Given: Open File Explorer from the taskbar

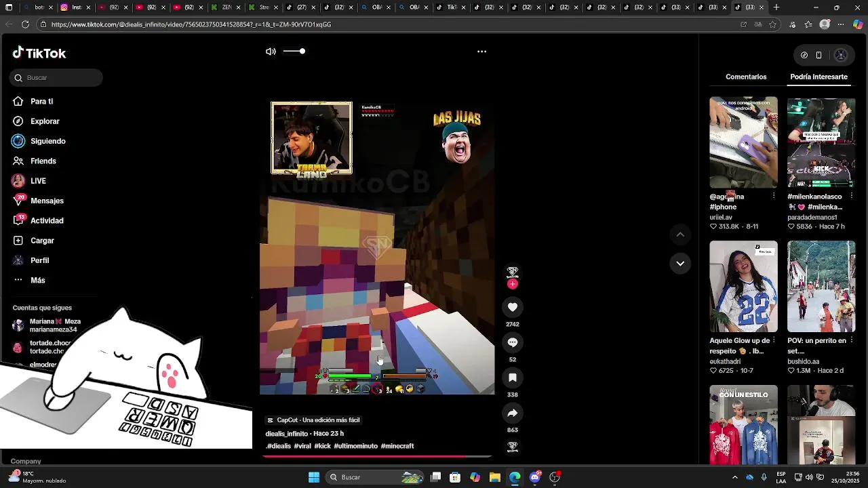Looking at the screenshot, I should (495, 477).
